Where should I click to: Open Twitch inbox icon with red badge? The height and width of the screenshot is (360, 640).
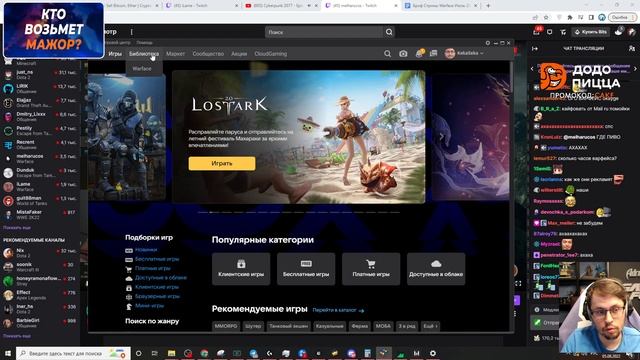[536, 31]
